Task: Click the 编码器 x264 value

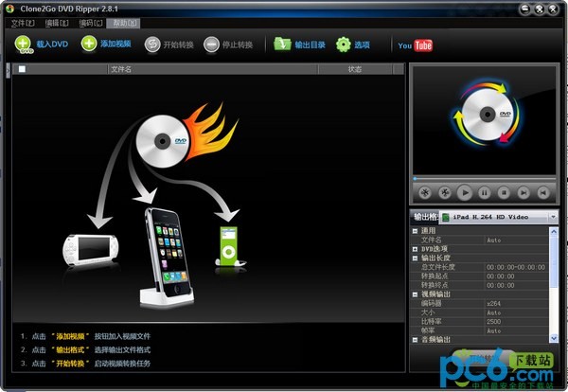Action: coord(517,304)
